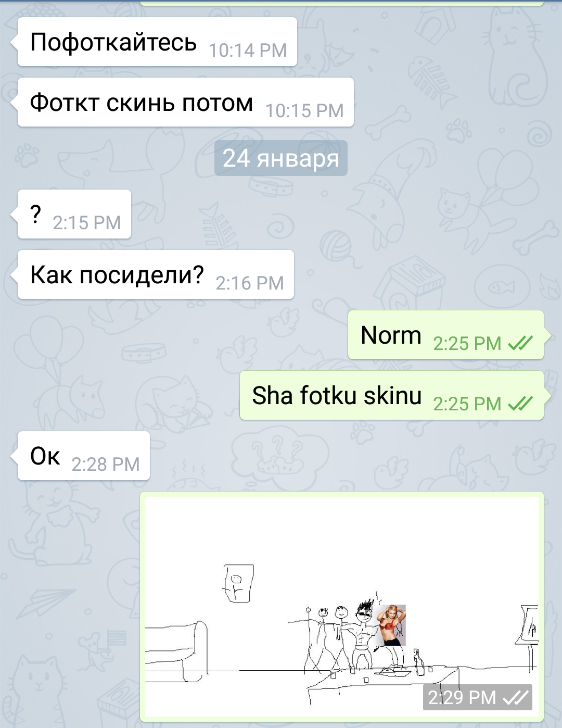Open the sent drawing image
The height and width of the screenshot is (728, 562).
tap(342, 606)
